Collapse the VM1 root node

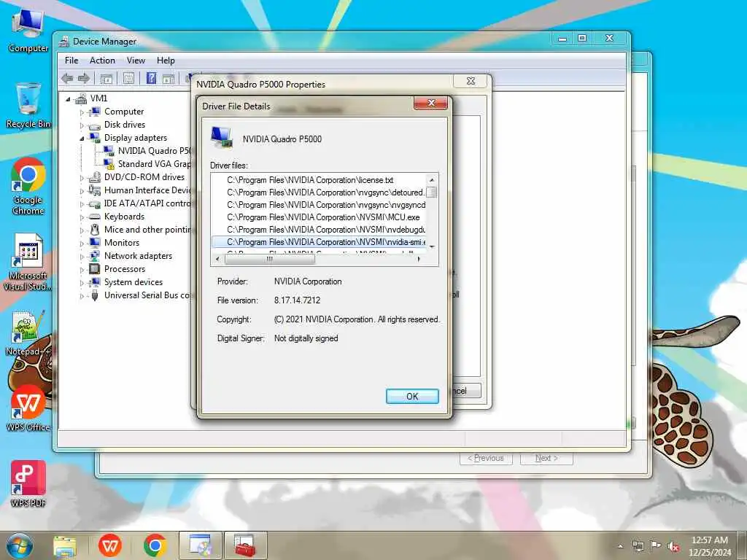tap(68, 99)
